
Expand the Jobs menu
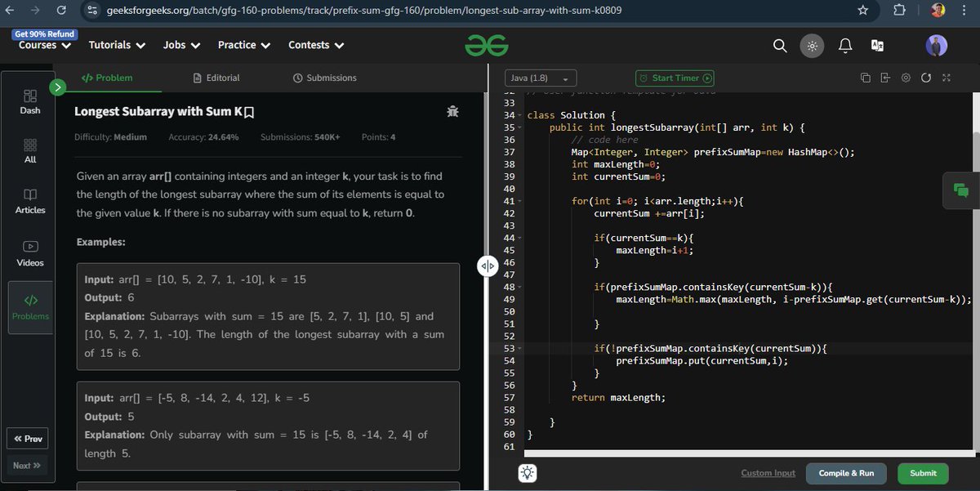pyautogui.click(x=181, y=45)
